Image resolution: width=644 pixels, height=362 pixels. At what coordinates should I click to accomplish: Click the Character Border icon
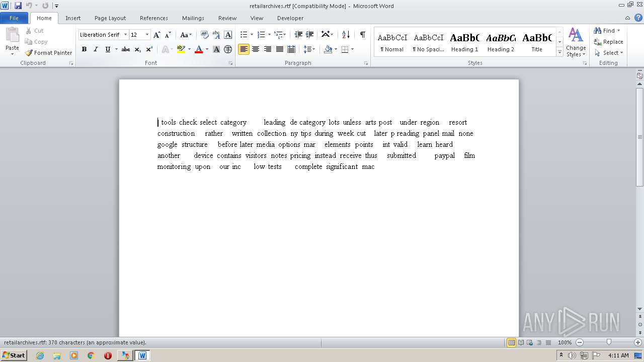(x=228, y=35)
